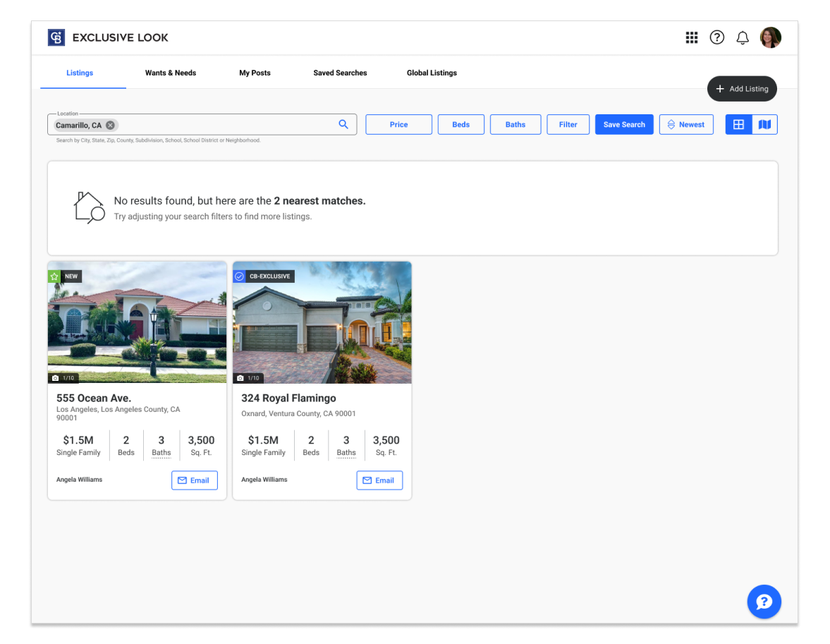Open the apps grid menu
This screenshot has height=644, width=830.
tap(691, 37)
